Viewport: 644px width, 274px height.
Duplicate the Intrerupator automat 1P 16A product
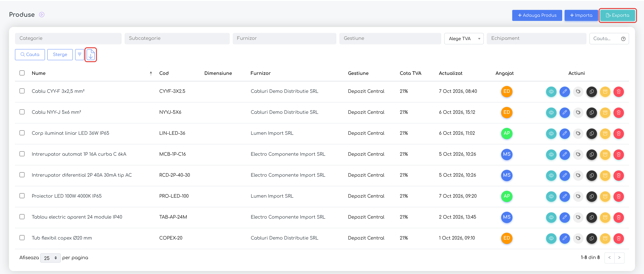point(591,155)
